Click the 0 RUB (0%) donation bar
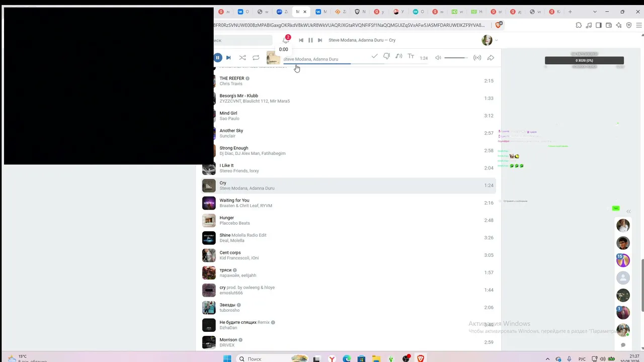This screenshot has height=362, width=644. coord(584,60)
